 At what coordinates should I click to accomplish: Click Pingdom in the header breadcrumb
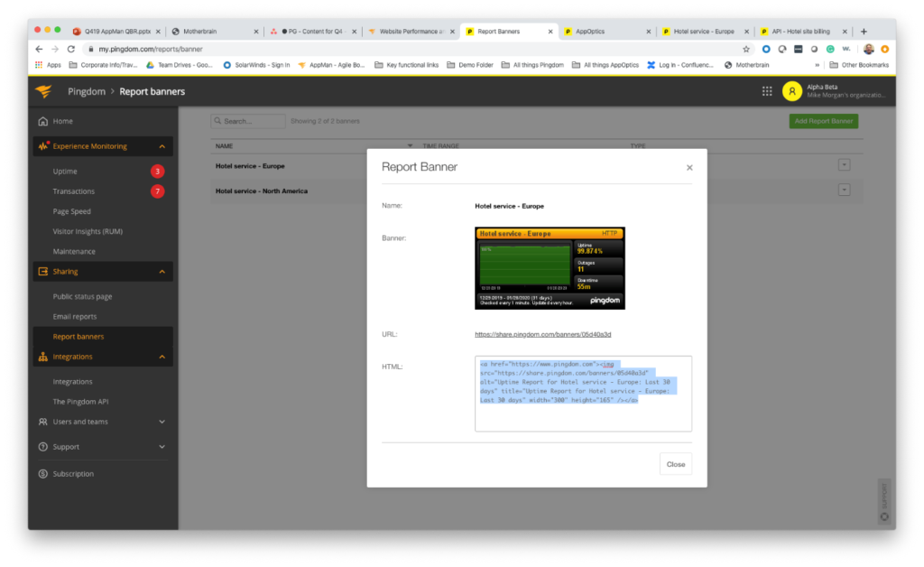pos(87,91)
